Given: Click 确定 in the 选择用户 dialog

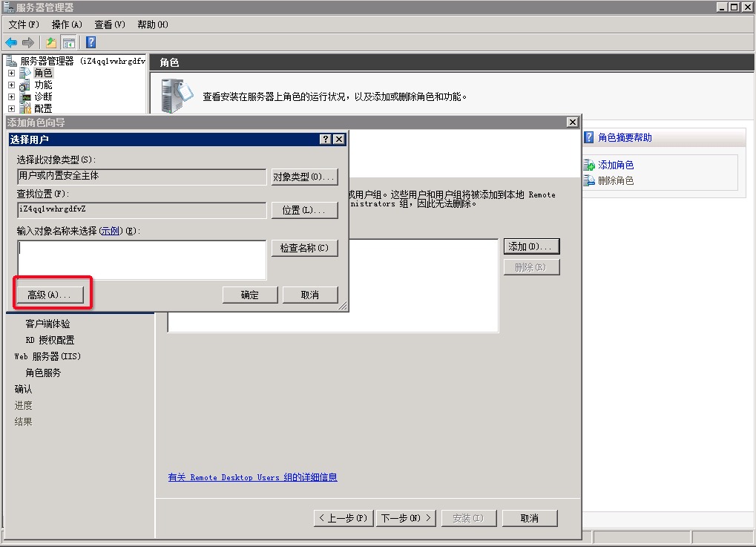Looking at the screenshot, I should point(250,295).
